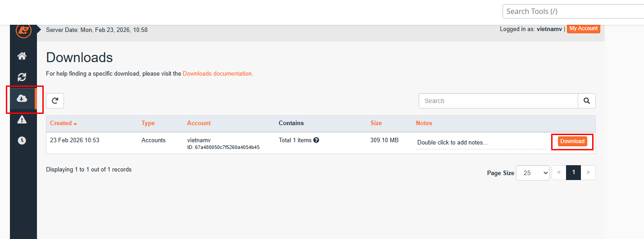Open the Downloads documentation link
644x239 pixels.
point(218,73)
